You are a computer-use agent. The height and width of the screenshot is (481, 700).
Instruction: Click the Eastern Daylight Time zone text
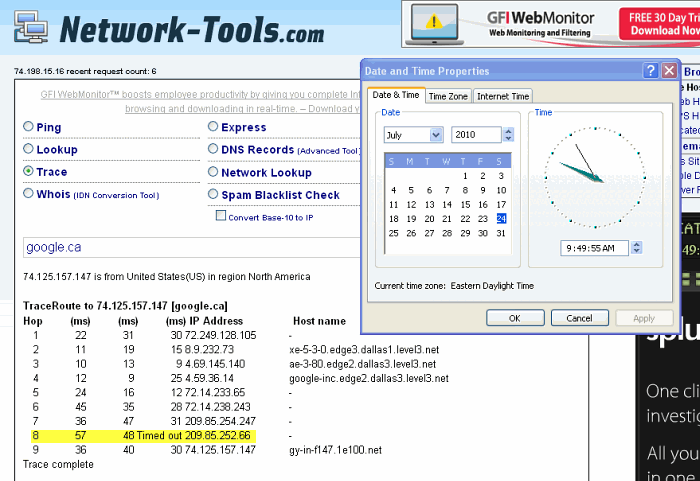point(492,285)
